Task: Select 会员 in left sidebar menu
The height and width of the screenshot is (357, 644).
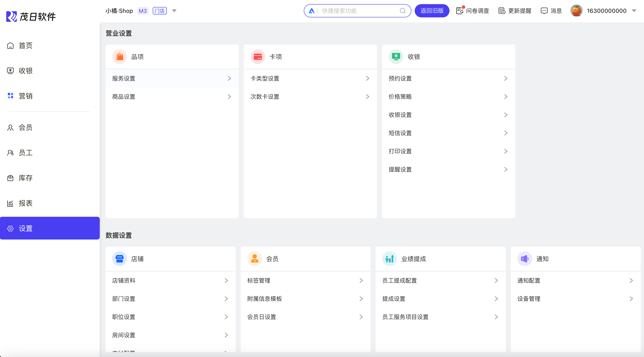Action: pos(25,127)
